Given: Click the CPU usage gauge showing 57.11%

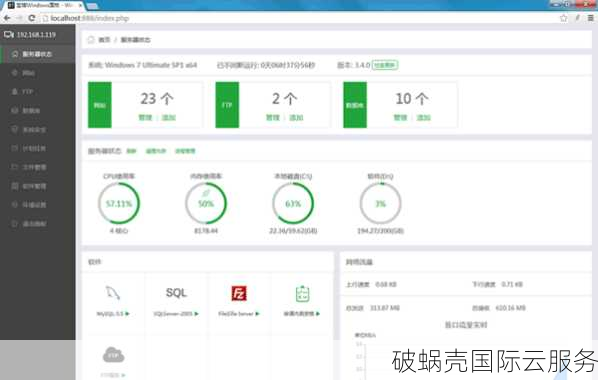Looking at the screenshot, I should pos(119,203).
